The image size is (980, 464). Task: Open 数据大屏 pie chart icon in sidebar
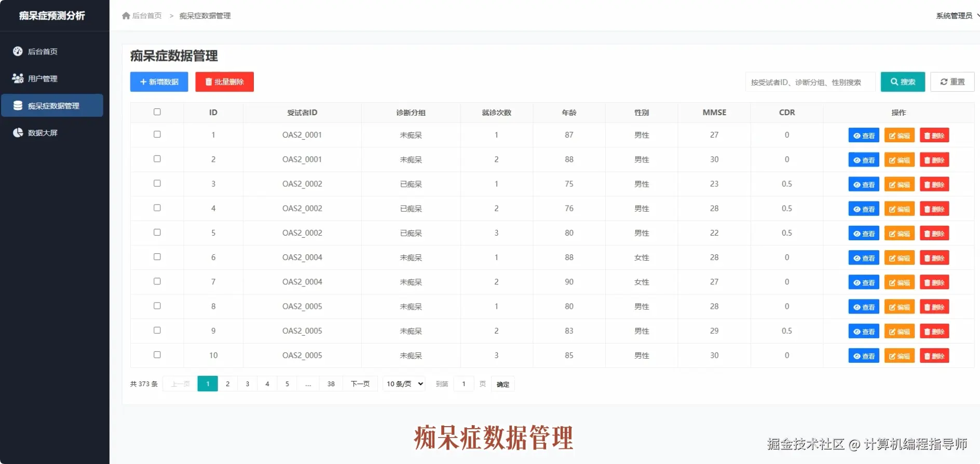click(18, 132)
